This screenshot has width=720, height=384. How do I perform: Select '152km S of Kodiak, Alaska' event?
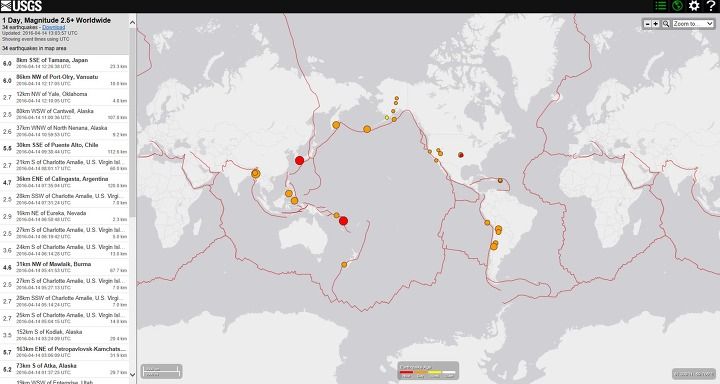coord(65,335)
